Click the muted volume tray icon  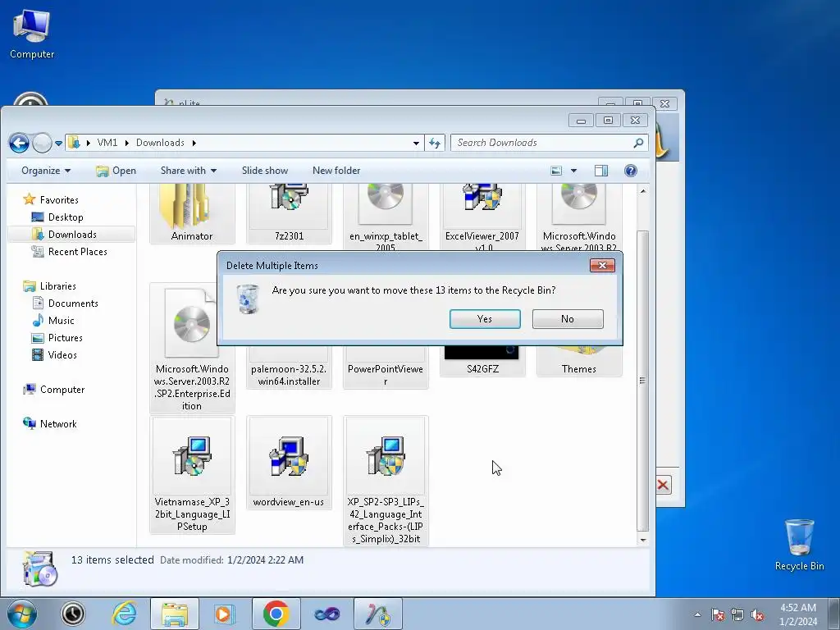(757, 615)
